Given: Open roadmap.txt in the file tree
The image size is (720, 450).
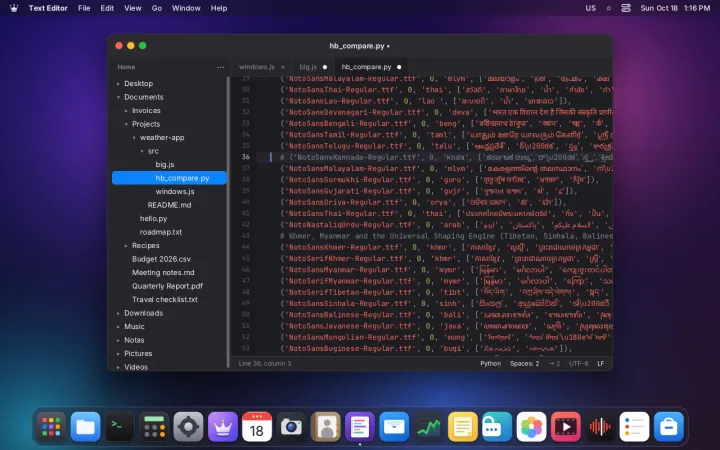Looking at the screenshot, I should (x=169, y=232).
